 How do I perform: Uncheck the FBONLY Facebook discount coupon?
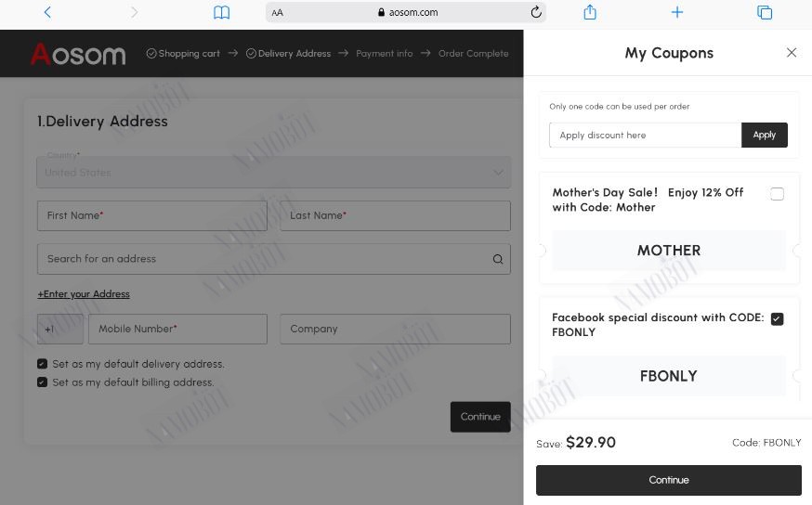[777, 318]
